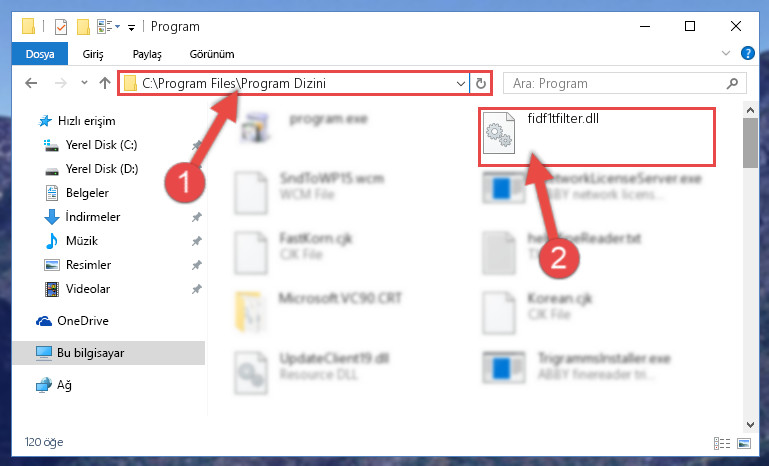The image size is (769, 466).
Task: Switch to details view layout icon
Action: pos(721,443)
